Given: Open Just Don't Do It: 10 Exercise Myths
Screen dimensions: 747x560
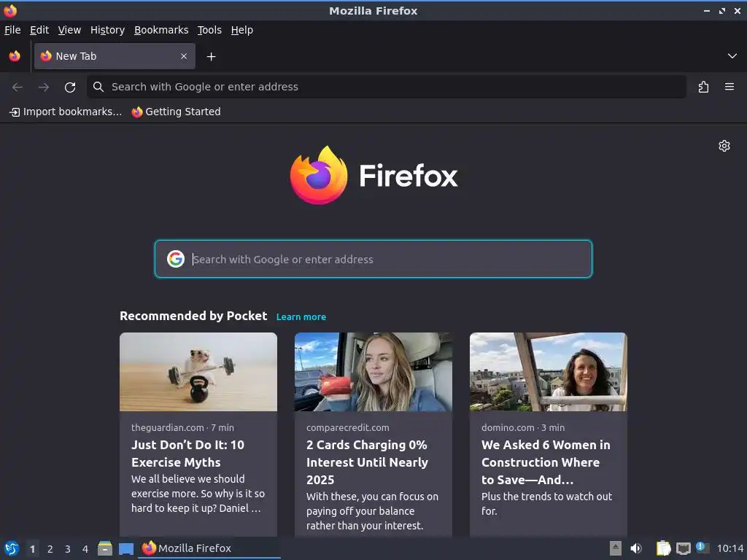Looking at the screenshot, I should coord(187,454).
